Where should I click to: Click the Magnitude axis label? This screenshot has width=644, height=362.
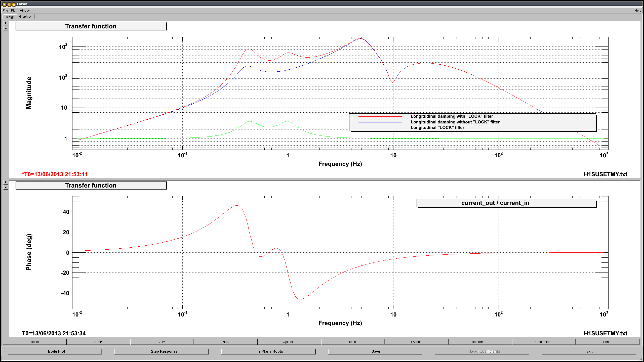[x=29, y=93]
